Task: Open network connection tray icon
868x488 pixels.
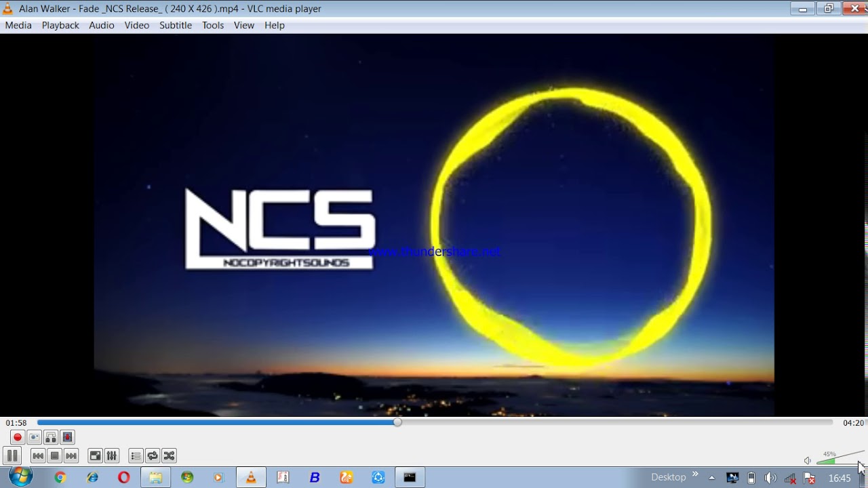Action: click(x=790, y=478)
